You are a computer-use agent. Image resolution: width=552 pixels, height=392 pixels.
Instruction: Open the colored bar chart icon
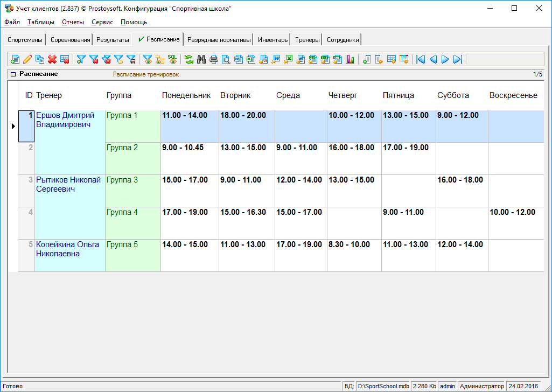350,59
